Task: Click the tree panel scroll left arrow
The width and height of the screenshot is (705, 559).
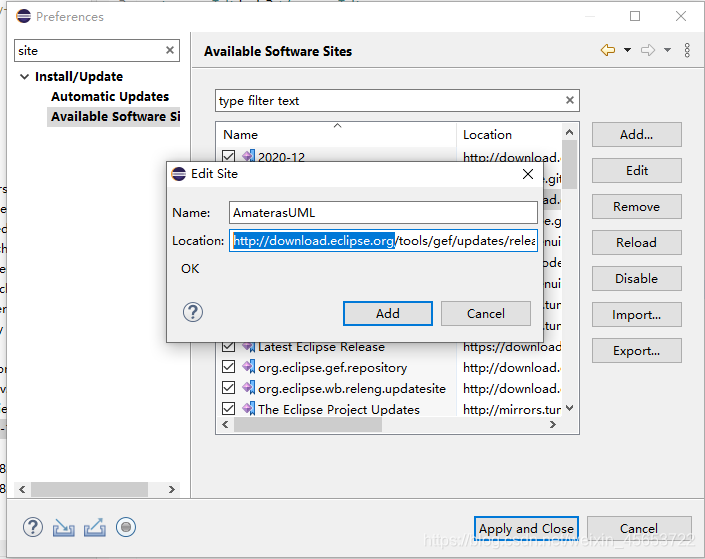Action: (x=22, y=489)
